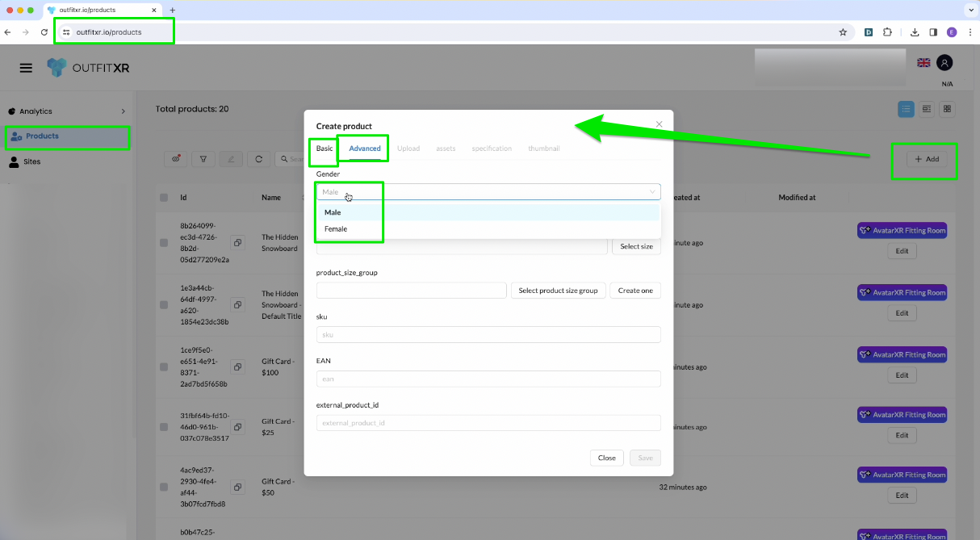This screenshot has width=980, height=540.
Task: Click the Select size button
Action: [636, 246]
